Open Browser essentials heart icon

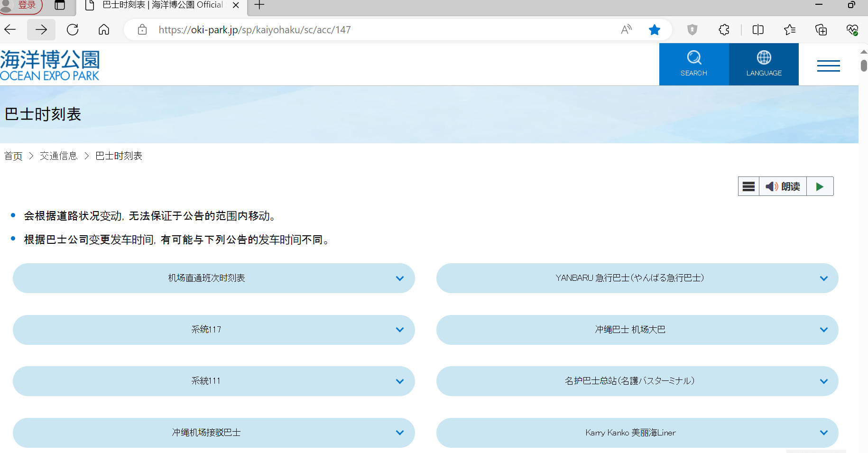pos(852,30)
